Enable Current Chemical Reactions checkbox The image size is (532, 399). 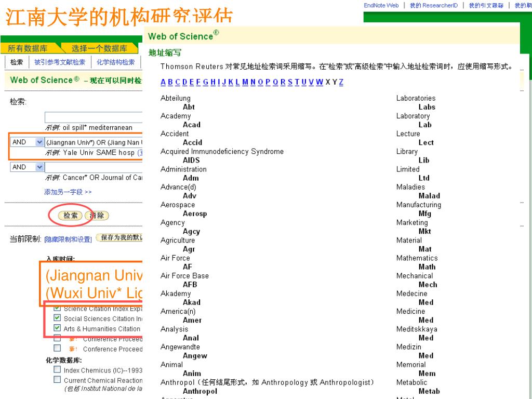(57, 380)
